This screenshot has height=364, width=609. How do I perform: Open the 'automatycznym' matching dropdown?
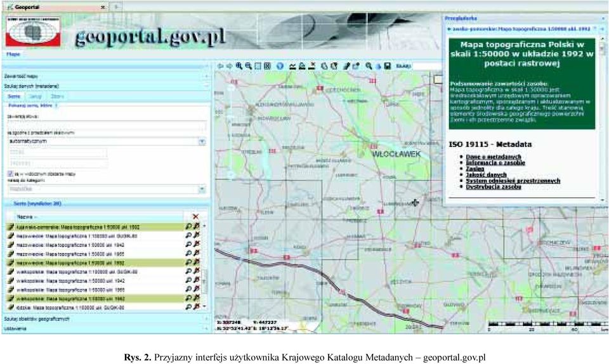click(202, 141)
